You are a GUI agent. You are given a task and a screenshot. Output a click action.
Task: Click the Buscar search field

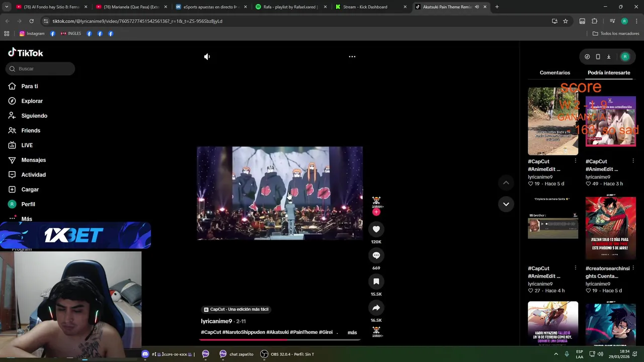coord(40,69)
